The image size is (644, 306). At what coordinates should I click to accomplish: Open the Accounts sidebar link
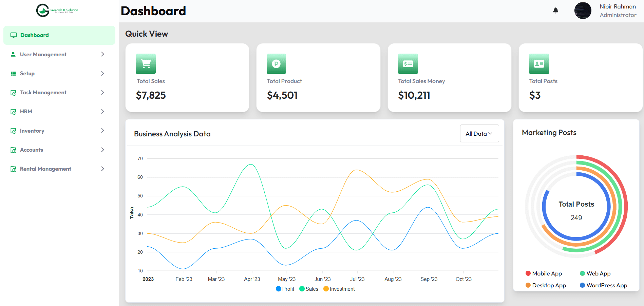point(32,150)
